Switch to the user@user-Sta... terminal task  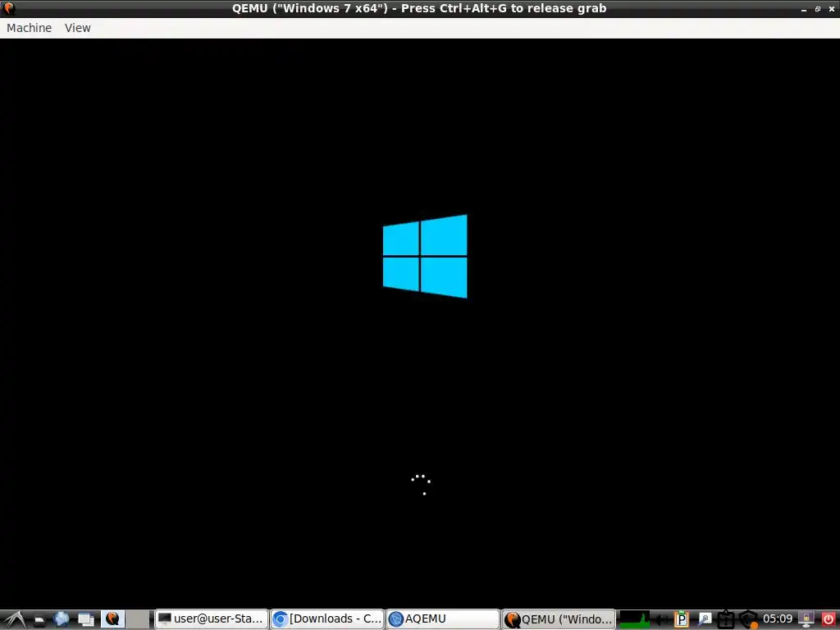(212, 619)
